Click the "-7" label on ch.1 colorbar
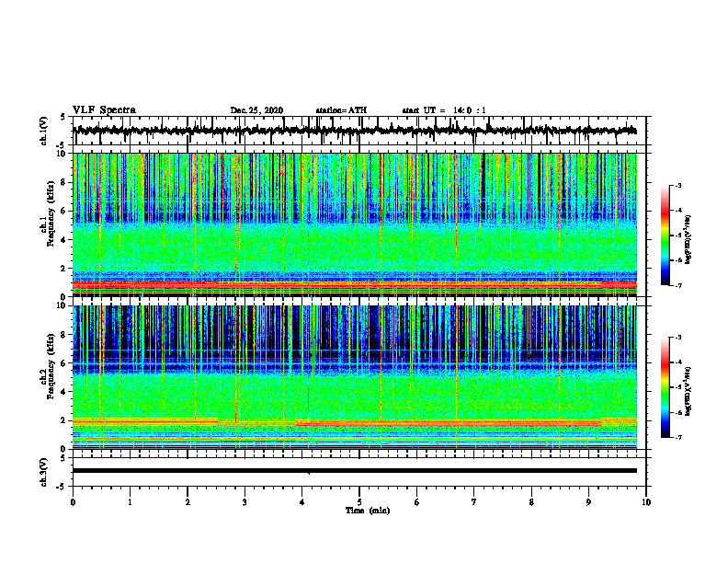The height and width of the screenshot is (563, 728). pyautogui.click(x=677, y=286)
